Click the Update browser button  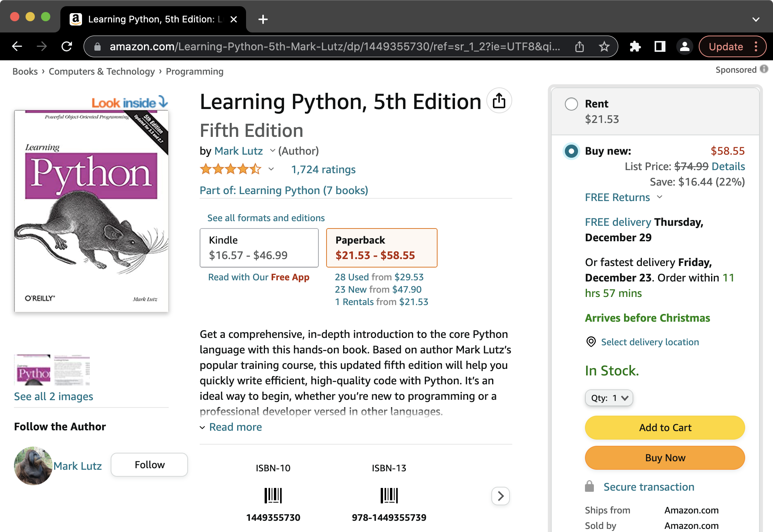(x=726, y=46)
